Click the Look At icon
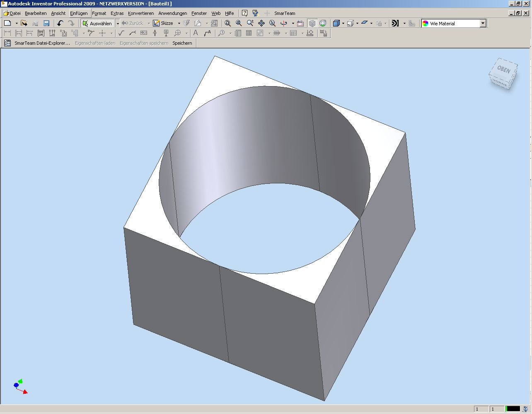 click(x=300, y=24)
